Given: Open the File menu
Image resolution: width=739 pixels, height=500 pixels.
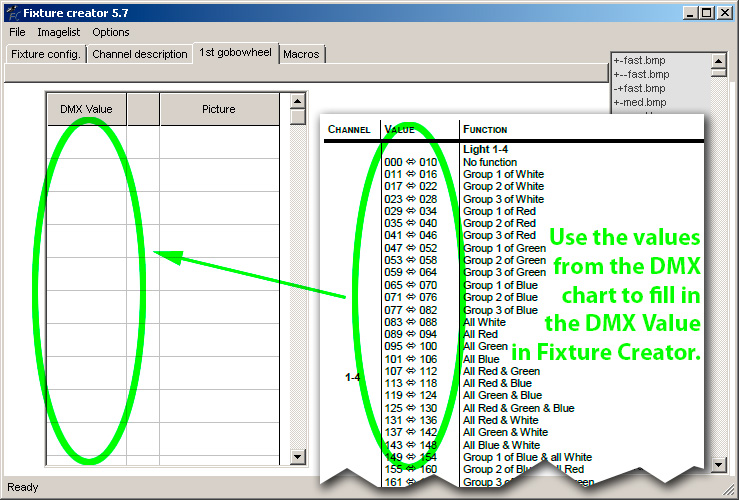Looking at the screenshot, I should pos(17,32).
